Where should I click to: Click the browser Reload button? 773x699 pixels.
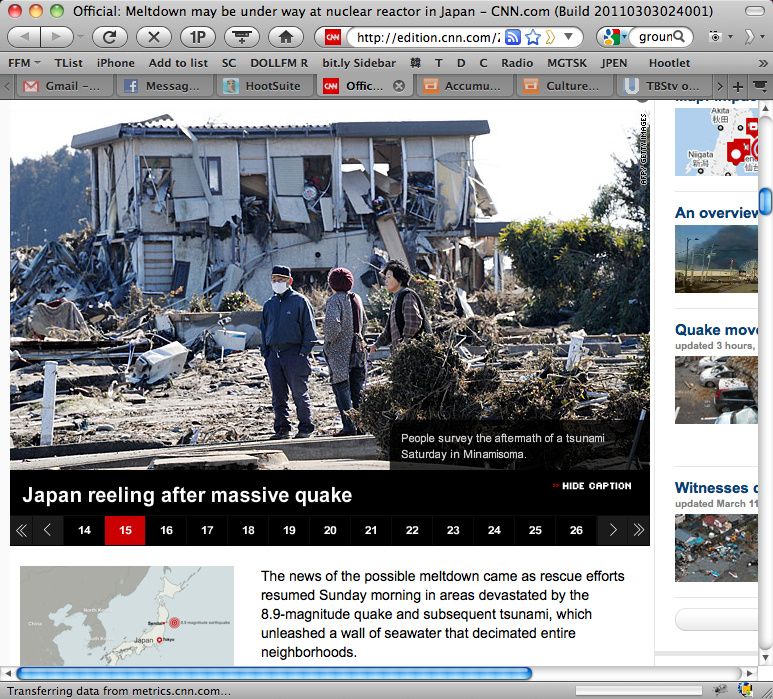109,37
